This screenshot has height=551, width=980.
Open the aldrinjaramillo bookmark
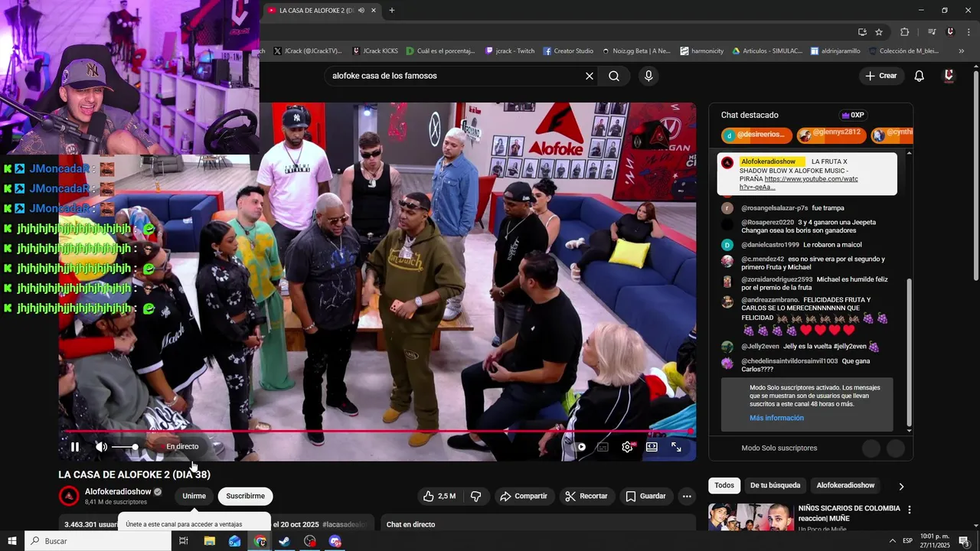pyautogui.click(x=834, y=51)
